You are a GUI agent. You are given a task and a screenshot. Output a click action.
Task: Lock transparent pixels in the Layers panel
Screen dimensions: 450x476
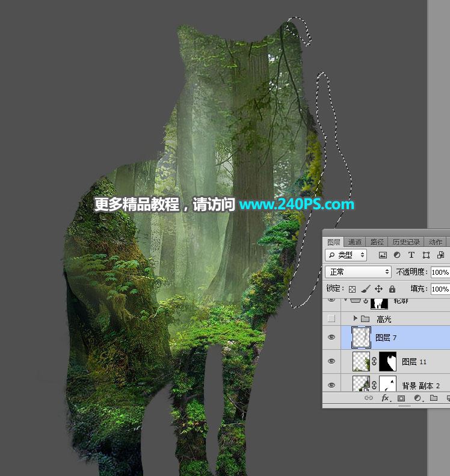pyautogui.click(x=353, y=289)
